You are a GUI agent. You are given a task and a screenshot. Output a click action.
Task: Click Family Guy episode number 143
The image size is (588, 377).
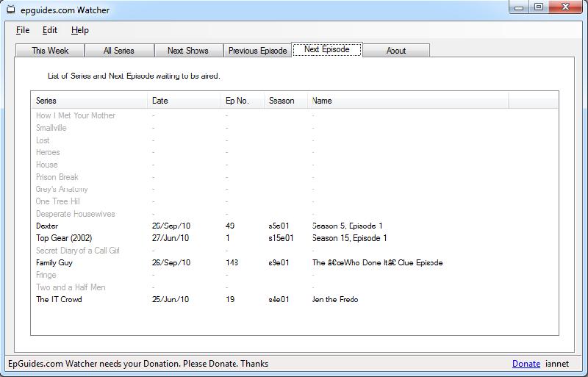232,262
